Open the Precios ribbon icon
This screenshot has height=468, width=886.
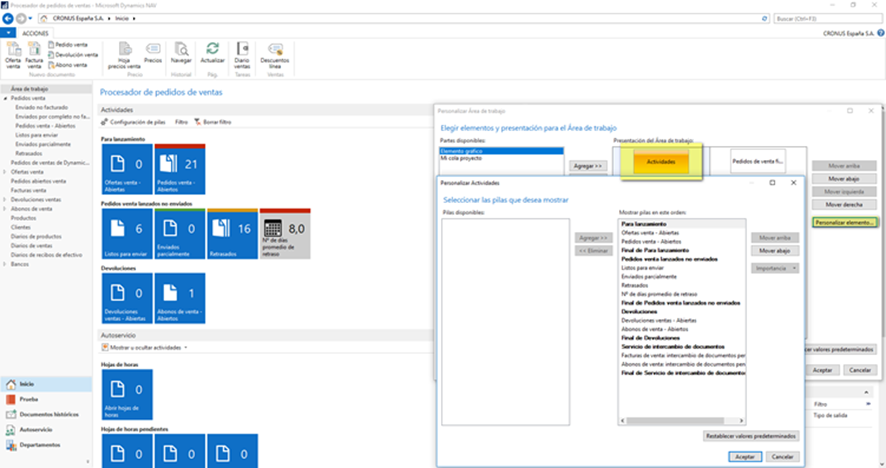click(x=153, y=53)
